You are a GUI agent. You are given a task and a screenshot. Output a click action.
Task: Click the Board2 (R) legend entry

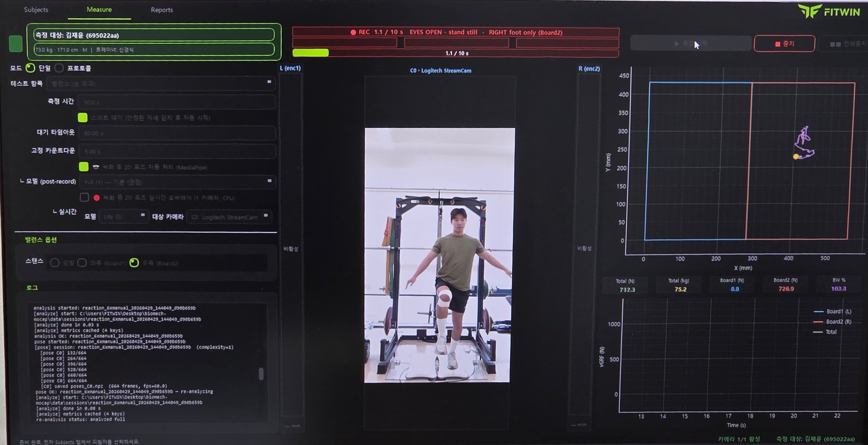pyautogui.click(x=832, y=322)
